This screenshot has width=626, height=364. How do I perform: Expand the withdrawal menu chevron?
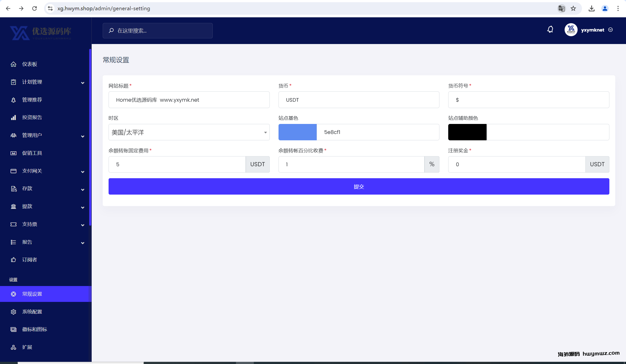(82, 207)
